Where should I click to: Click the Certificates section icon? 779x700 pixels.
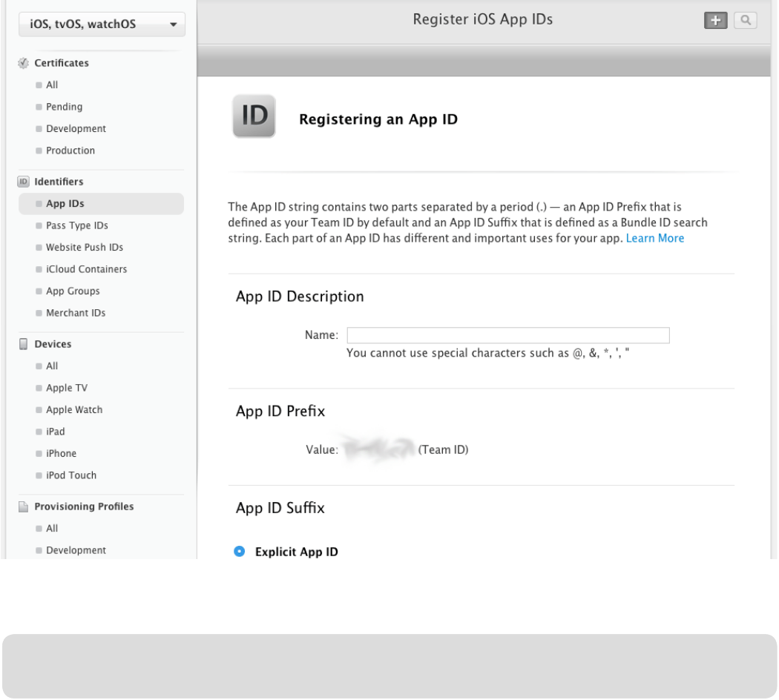click(23, 63)
